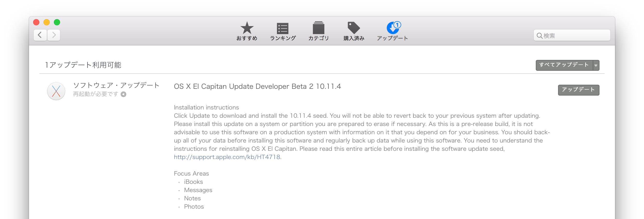Open the おすすめ featured star tab

pos(247,31)
